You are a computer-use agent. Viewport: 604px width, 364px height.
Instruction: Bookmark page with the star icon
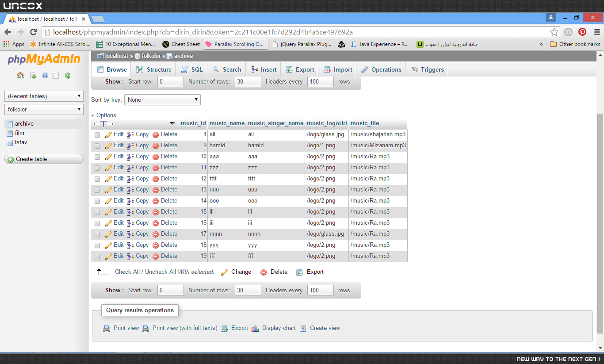554,32
